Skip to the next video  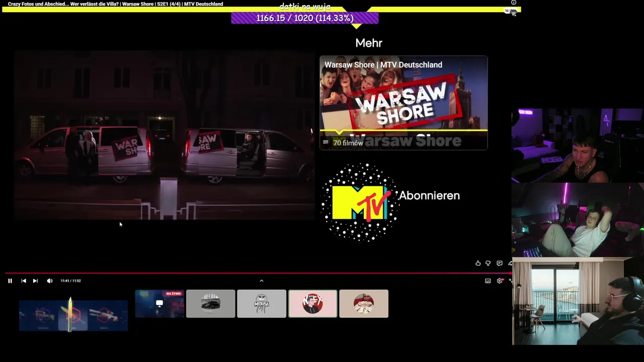35,281
